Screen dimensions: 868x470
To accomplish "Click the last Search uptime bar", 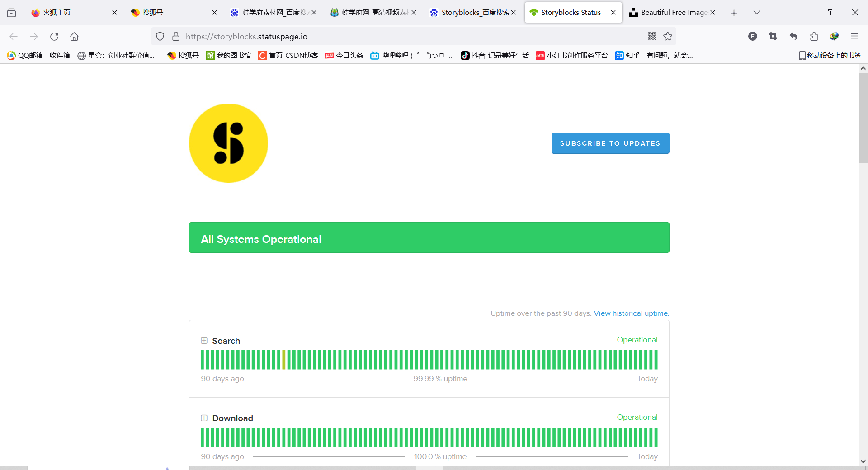I will (x=656, y=360).
